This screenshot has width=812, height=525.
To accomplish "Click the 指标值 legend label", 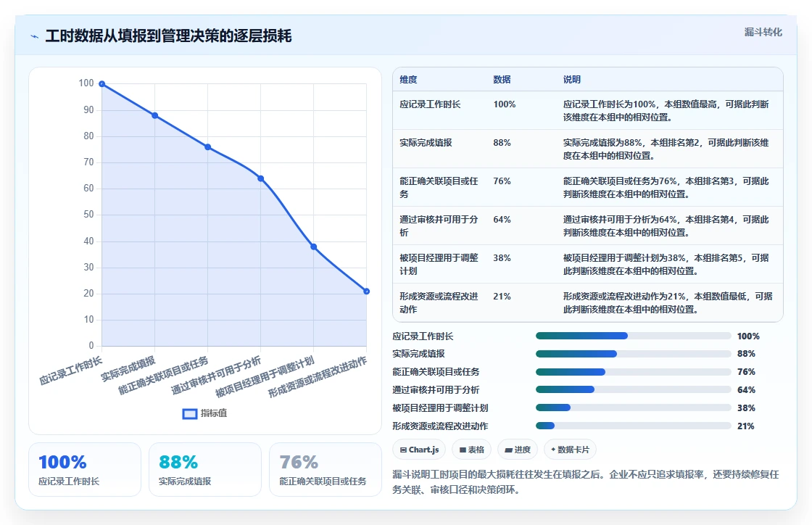I will click(x=214, y=413).
